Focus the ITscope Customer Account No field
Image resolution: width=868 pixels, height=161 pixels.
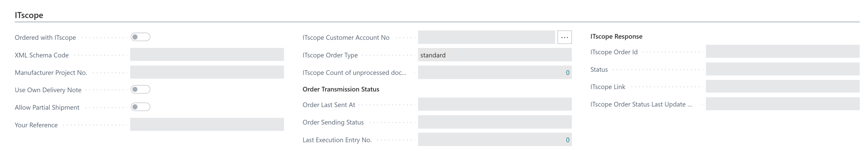pos(486,37)
